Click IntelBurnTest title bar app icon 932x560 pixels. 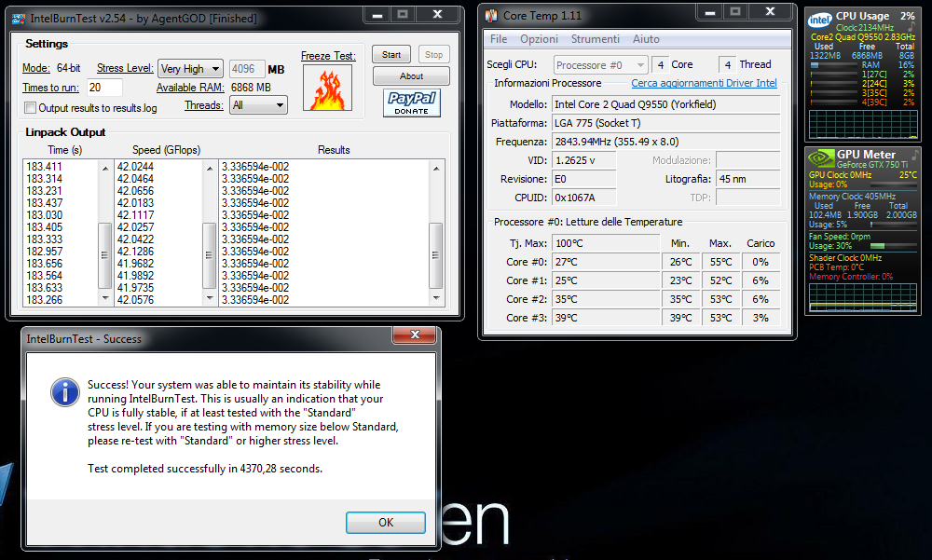point(19,19)
